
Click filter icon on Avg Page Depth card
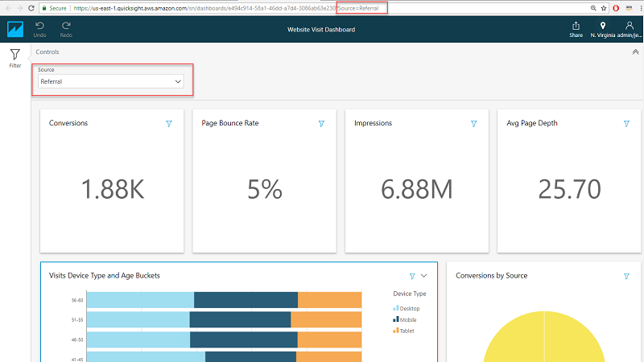coord(626,124)
